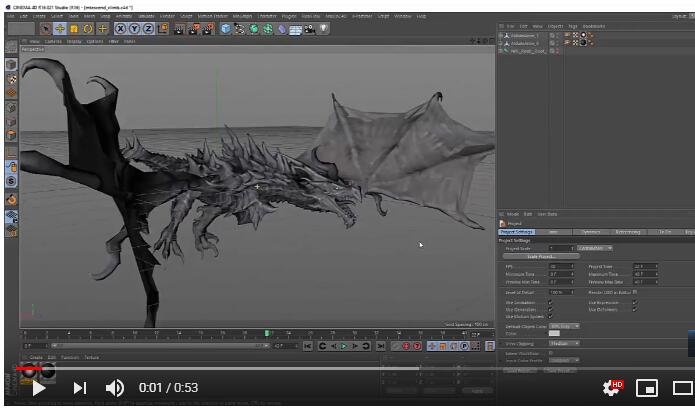The height and width of the screenshot is (412, 695).
Task: Activate the Scale tool cube icon
Action: pos(74,29)
